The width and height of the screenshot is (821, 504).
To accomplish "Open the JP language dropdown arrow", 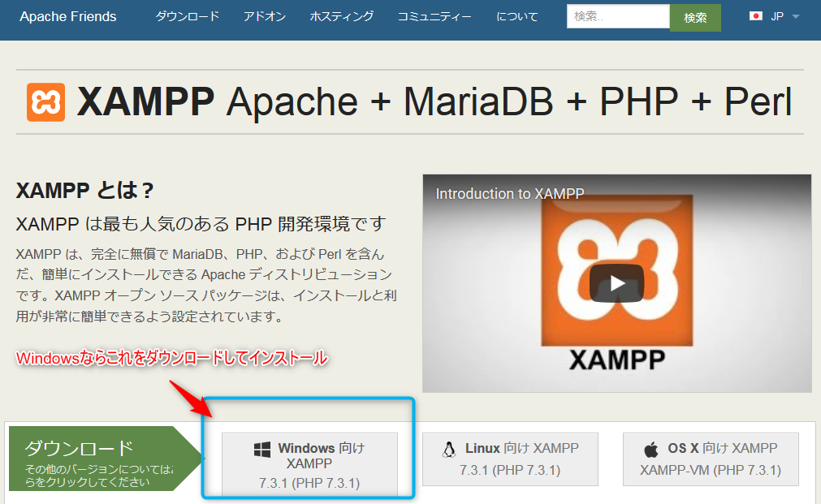I will [x=796, y=17].
